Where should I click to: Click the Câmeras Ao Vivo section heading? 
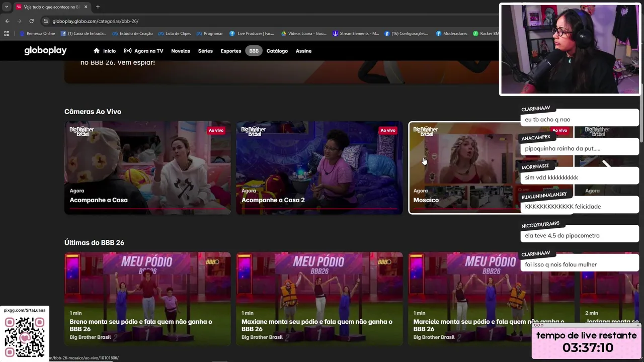pyautogui.click(x=93, y=112)
